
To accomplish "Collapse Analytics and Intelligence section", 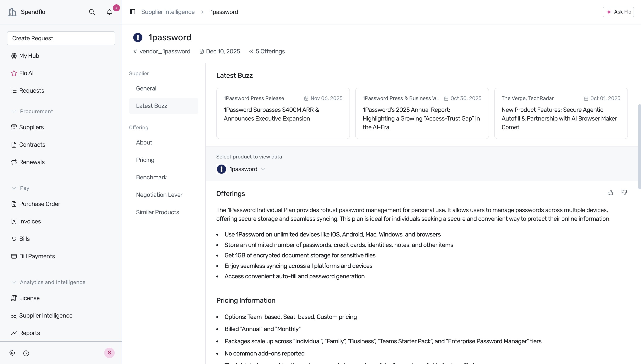I will pos(48,282).
